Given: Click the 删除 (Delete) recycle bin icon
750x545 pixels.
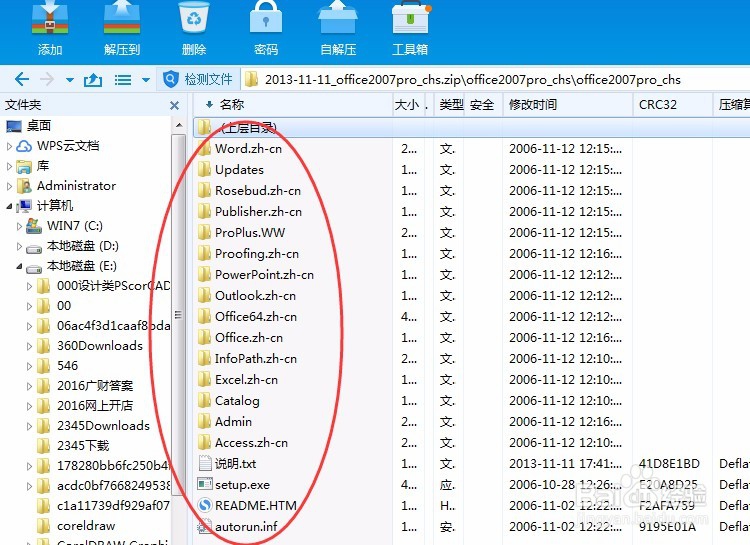Looking at the screenshot, I should 194,18.
